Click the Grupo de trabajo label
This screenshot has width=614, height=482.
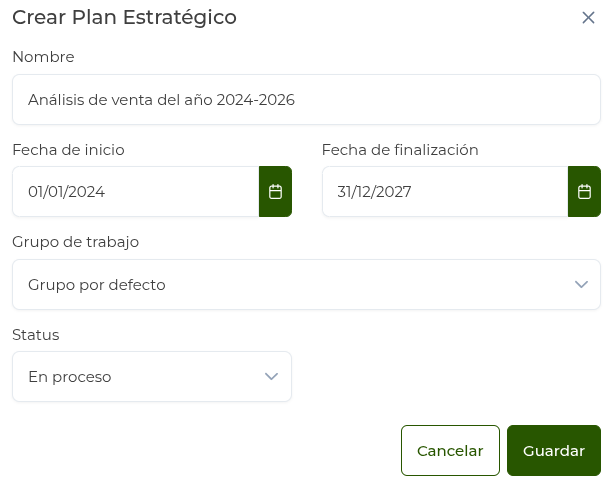[75, 242]
